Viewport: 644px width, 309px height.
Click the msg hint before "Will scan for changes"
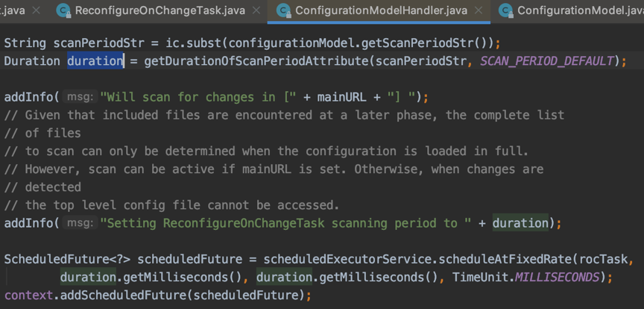pos(80,97)
